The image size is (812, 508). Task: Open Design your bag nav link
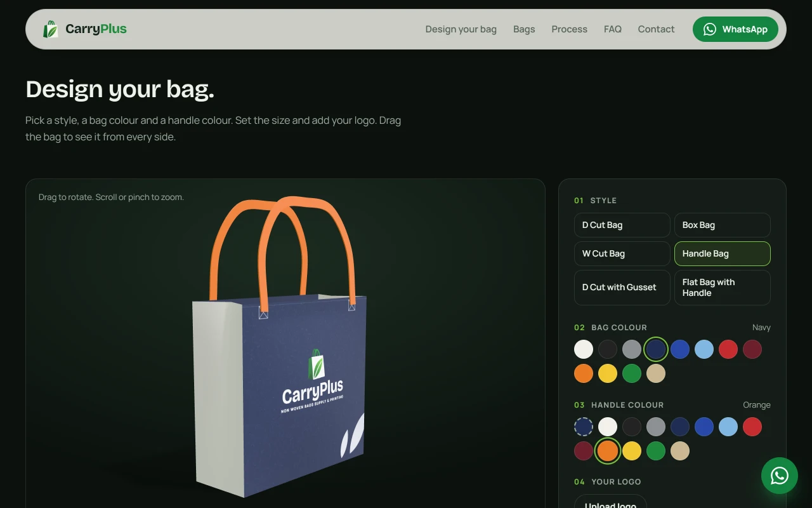[x=461, y=29]
